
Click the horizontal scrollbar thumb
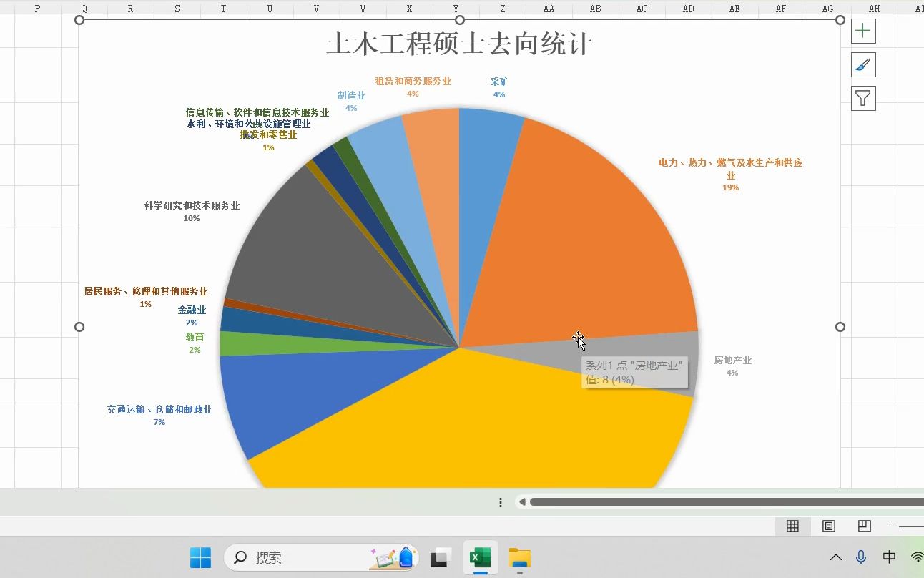726,502
